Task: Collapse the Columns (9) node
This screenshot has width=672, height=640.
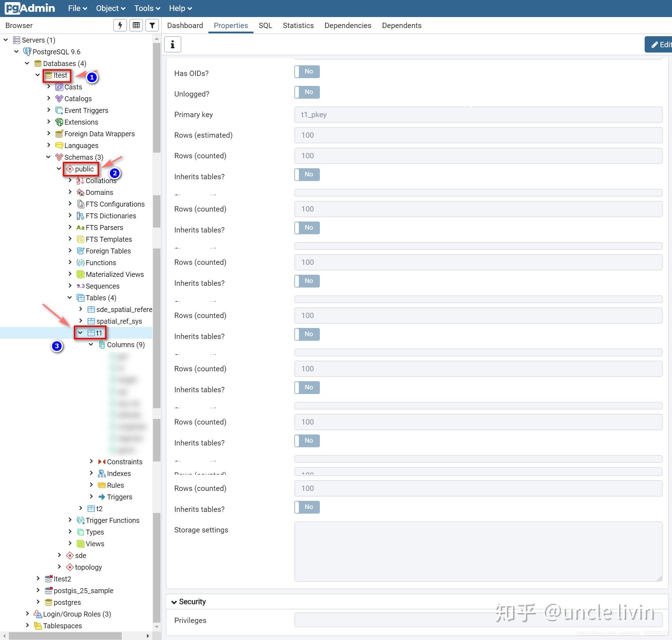Action: click(x=91, y=344)
